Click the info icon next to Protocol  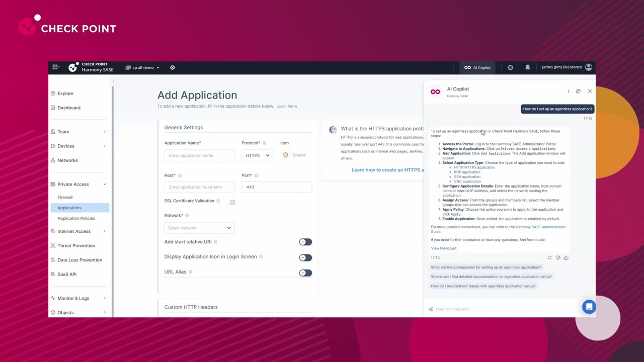coord(264,143)
